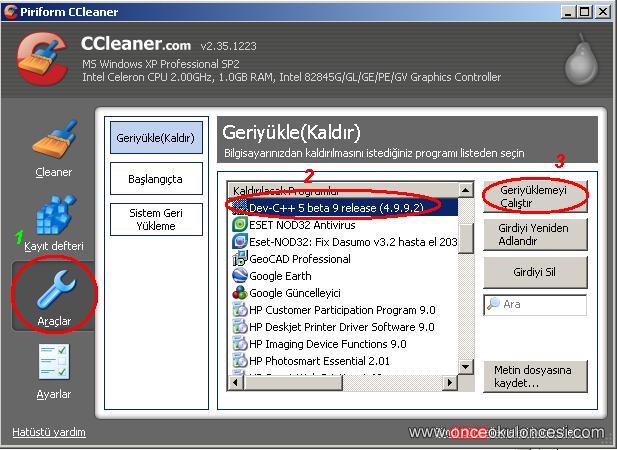
Task: Switch to the Geriyükle(Kaldır) tab
Action: [x=156, y=138]
